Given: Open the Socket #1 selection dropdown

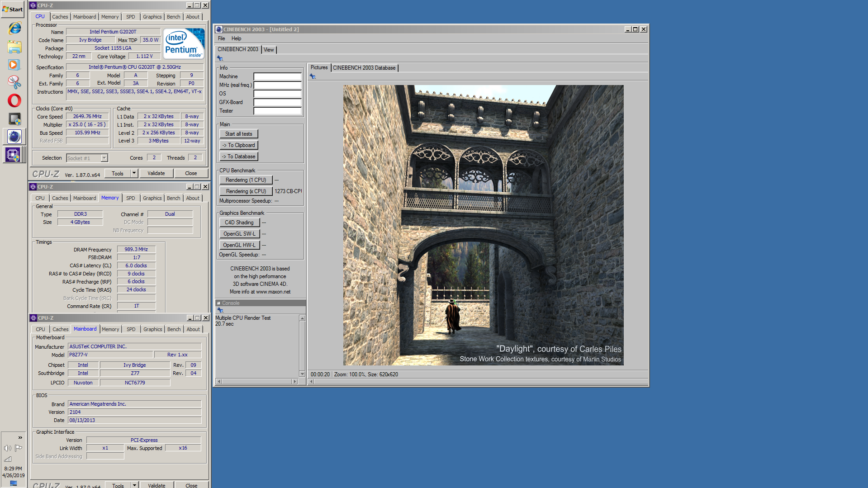Looking at the screenshot, I should [x=104, y=158].
